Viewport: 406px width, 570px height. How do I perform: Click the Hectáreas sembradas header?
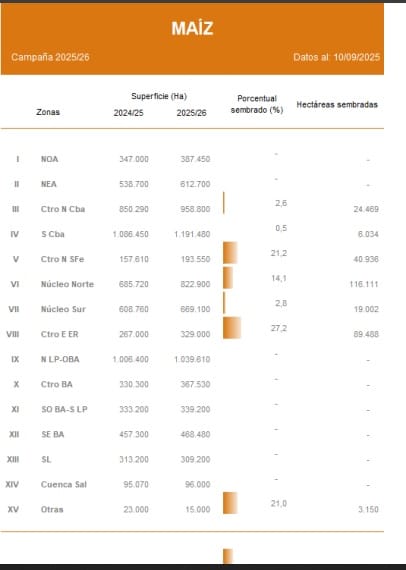tap(337, 105)
